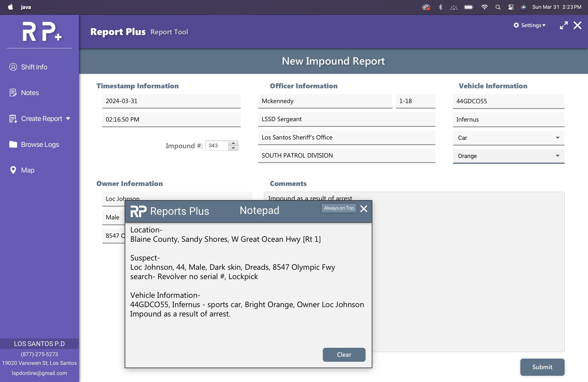Open the java menu in menu bar
This screenshot has height=382, width=588.
[x=26, y=7]
